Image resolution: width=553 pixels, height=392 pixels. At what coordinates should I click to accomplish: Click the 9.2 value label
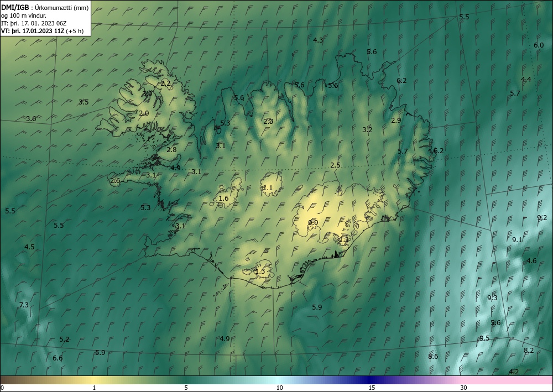pyautogui.click(x=542, y=218)
